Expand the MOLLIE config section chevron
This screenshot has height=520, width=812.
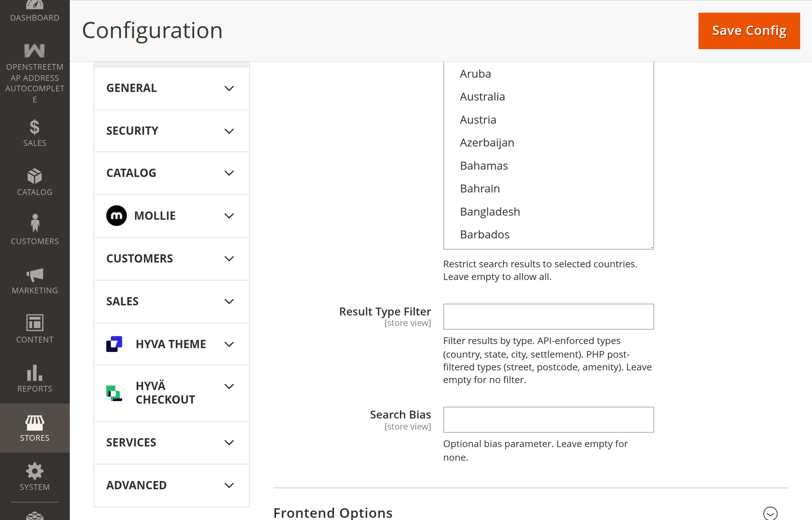(229, 216)
